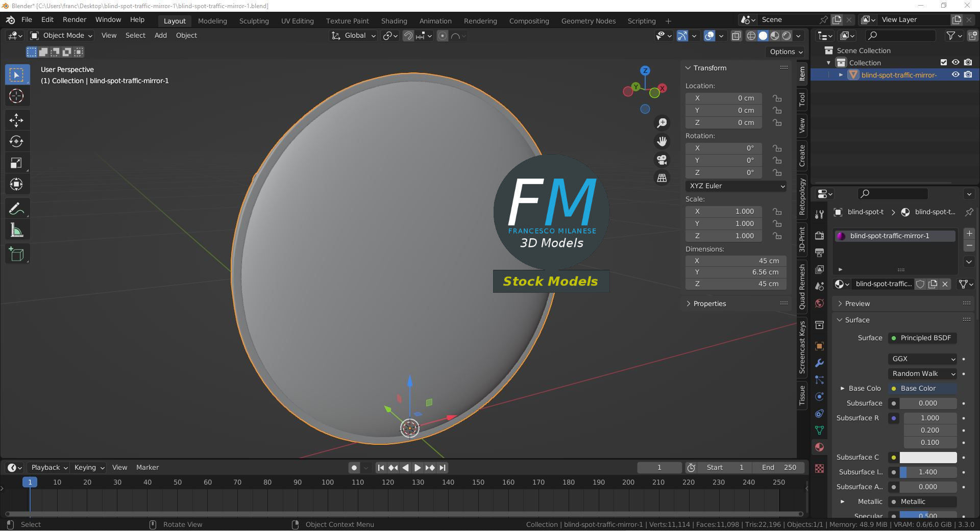Hide Collection in viewport via eye icon
The image size is (980, 531).
tap(955, 62)
